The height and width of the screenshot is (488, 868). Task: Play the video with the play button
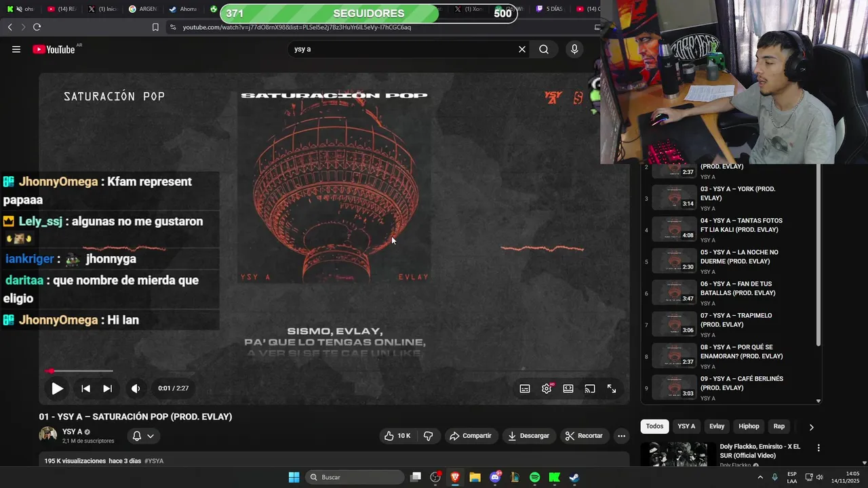[57, 388]
